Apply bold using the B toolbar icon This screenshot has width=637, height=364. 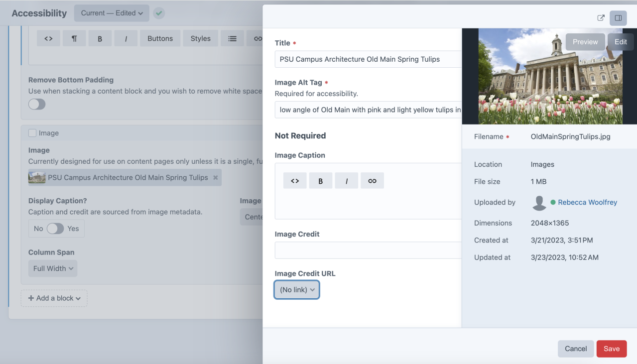point(100,38)
